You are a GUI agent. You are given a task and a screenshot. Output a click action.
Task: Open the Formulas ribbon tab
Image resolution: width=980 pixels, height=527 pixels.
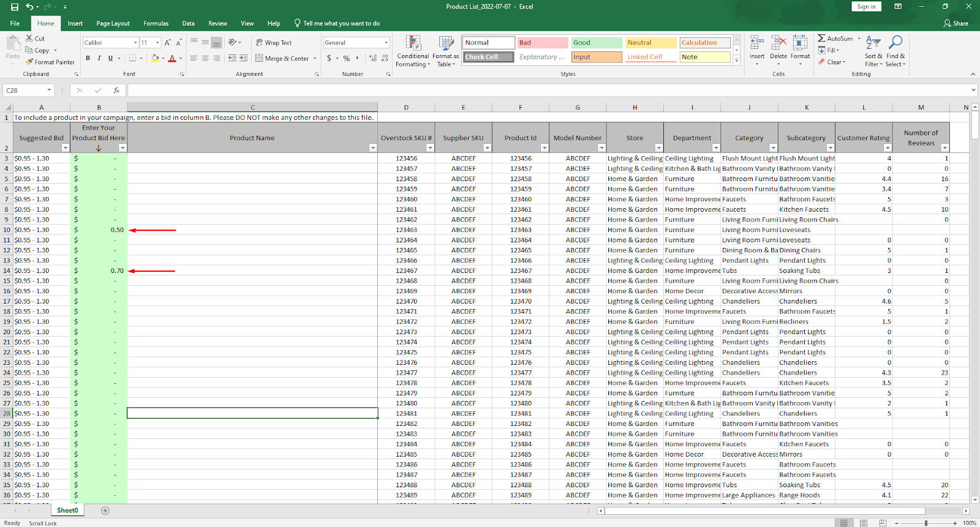coord(156,23)
